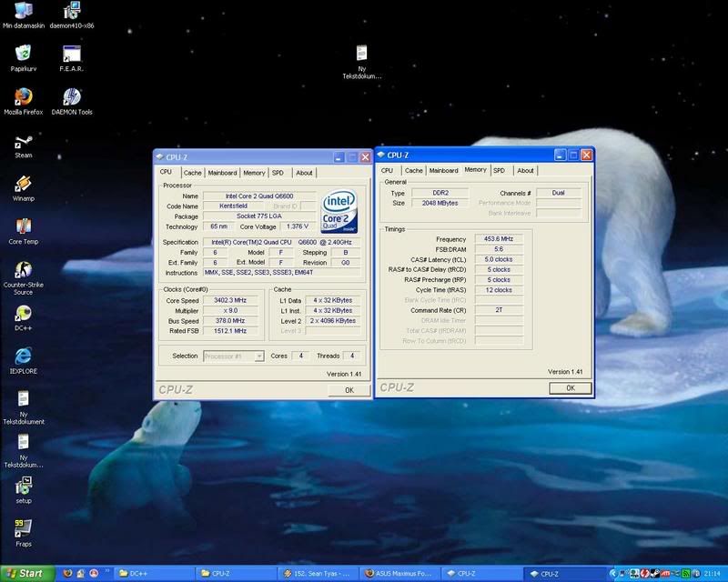
Task: Click the green square system tray icon
Action: [x=686, y=574]
